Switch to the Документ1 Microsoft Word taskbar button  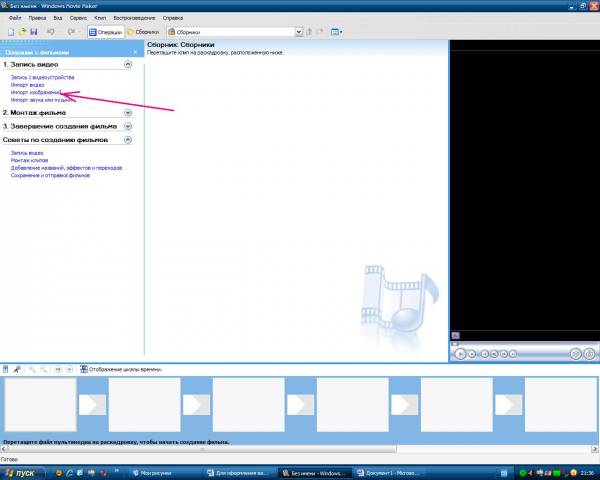click(x=388, y=473)
